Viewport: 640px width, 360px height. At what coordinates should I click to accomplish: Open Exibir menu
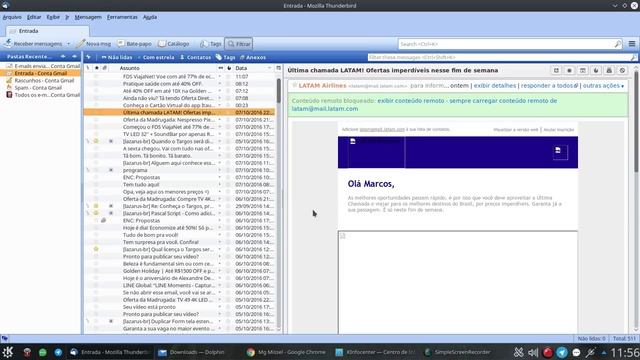point(53,17)
